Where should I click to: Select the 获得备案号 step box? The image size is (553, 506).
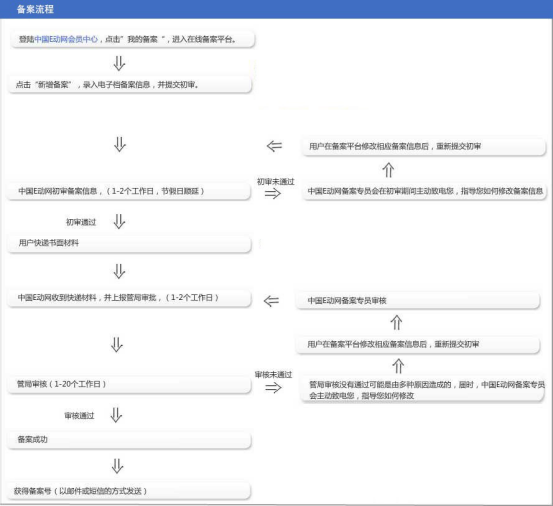click(x=129, y=491)
